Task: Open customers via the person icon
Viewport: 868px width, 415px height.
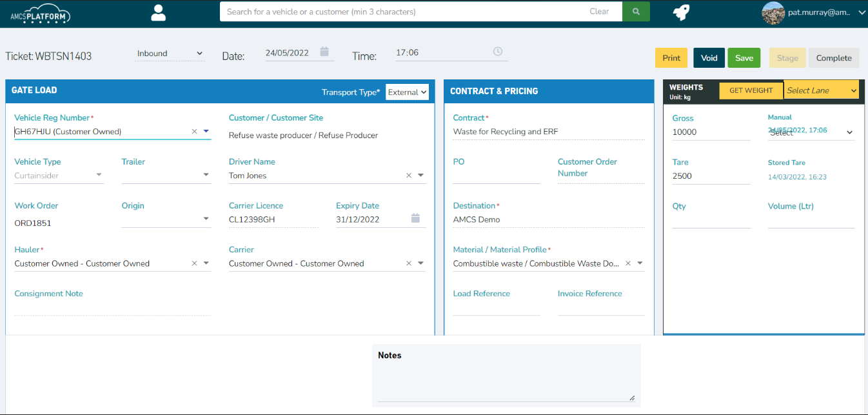Action: (158, 12)
